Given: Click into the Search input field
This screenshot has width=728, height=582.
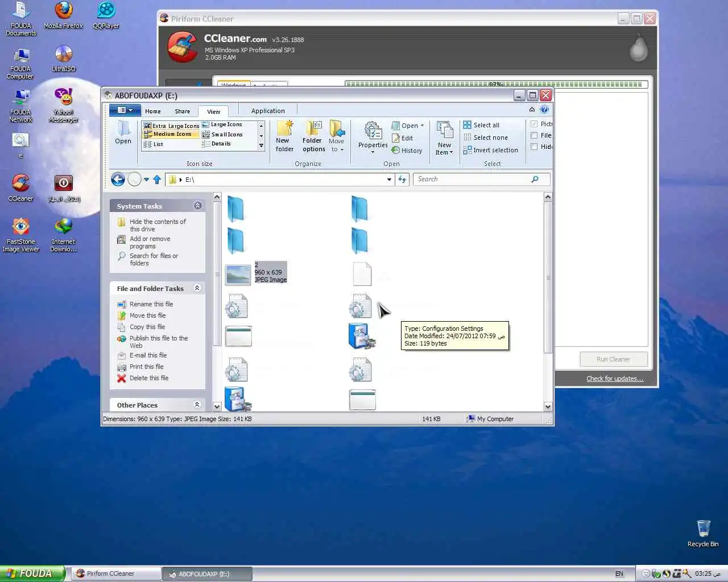Looking at the screenshot, I should point(472,179).
